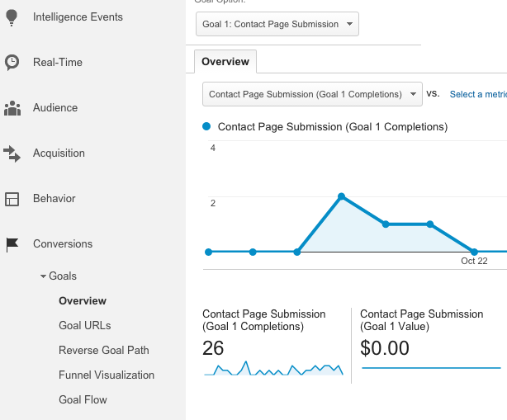The height and width of the screenshot is (420, 507).
Task: Switch to the Overview tab
Action: point(225,62)
